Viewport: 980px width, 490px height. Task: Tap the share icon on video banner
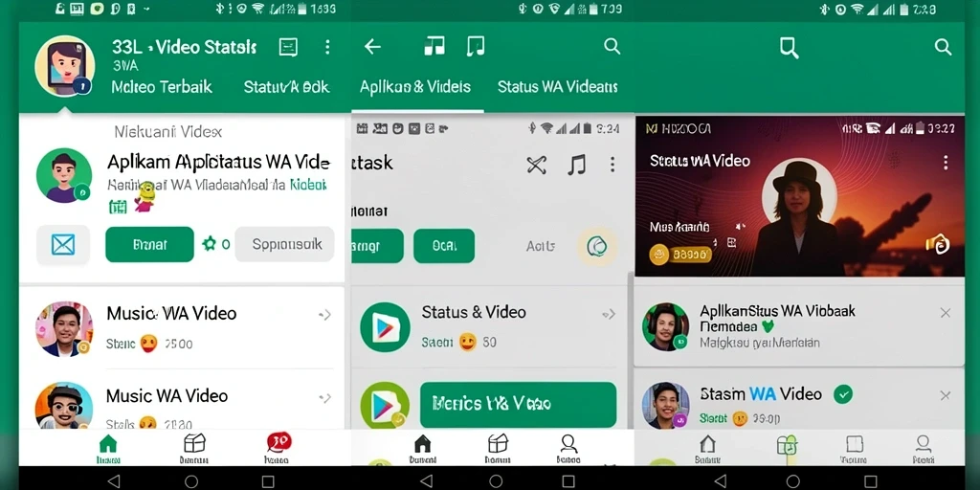click(x=938, y=244)
